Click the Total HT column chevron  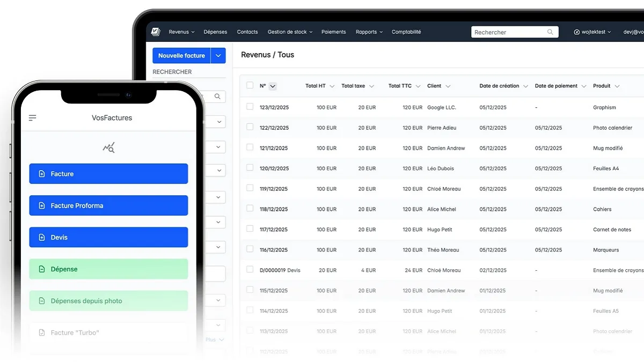tap(332, 86)
